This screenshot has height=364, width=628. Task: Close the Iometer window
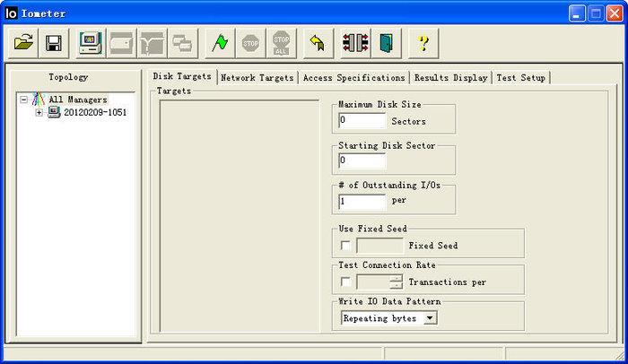point(615,13)
